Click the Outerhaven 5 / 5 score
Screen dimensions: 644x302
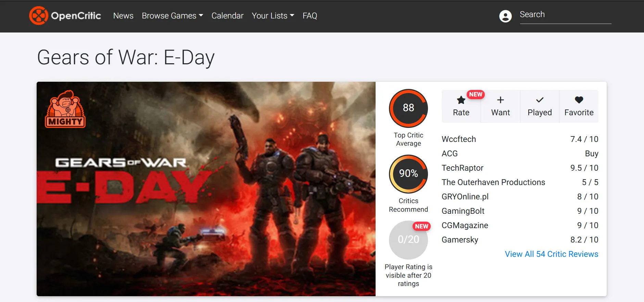coord(590,182)
